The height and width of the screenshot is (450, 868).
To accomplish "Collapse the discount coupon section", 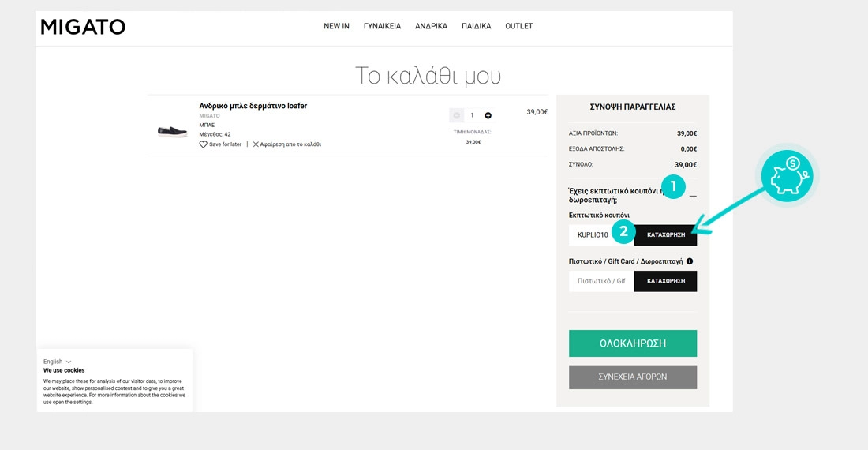I will click(x=693, y=195).
